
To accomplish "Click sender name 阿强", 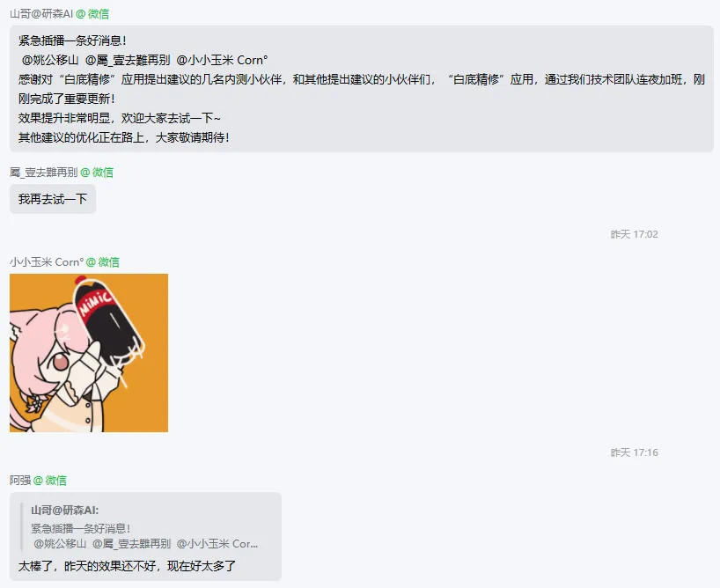I will click(x=20, y=480).
